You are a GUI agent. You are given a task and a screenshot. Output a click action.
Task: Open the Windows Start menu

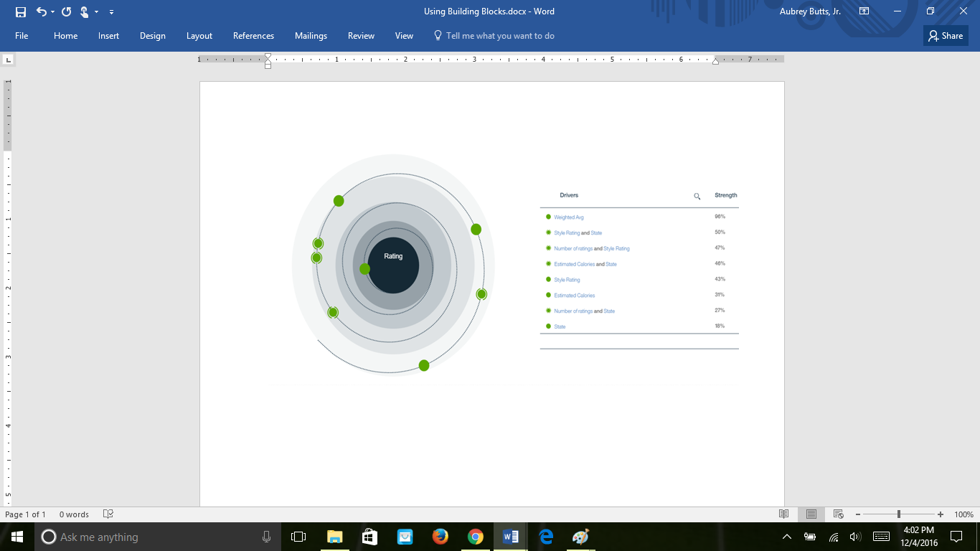click(17, 537)
